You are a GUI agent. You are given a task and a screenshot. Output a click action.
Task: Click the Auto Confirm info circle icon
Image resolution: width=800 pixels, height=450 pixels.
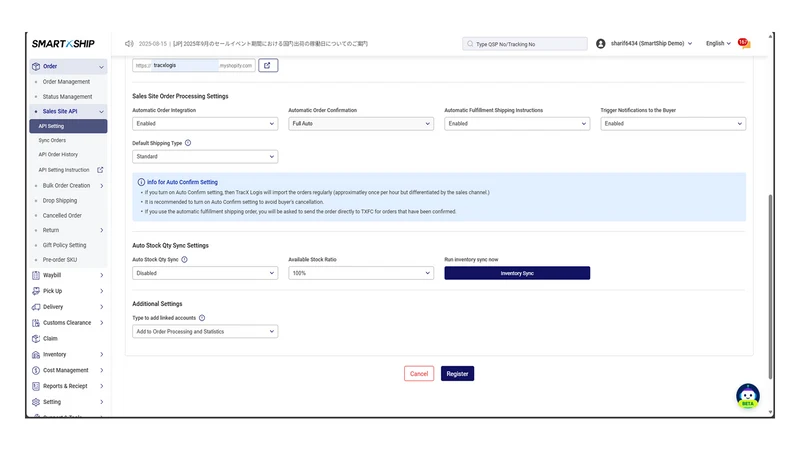pos(141,182)
